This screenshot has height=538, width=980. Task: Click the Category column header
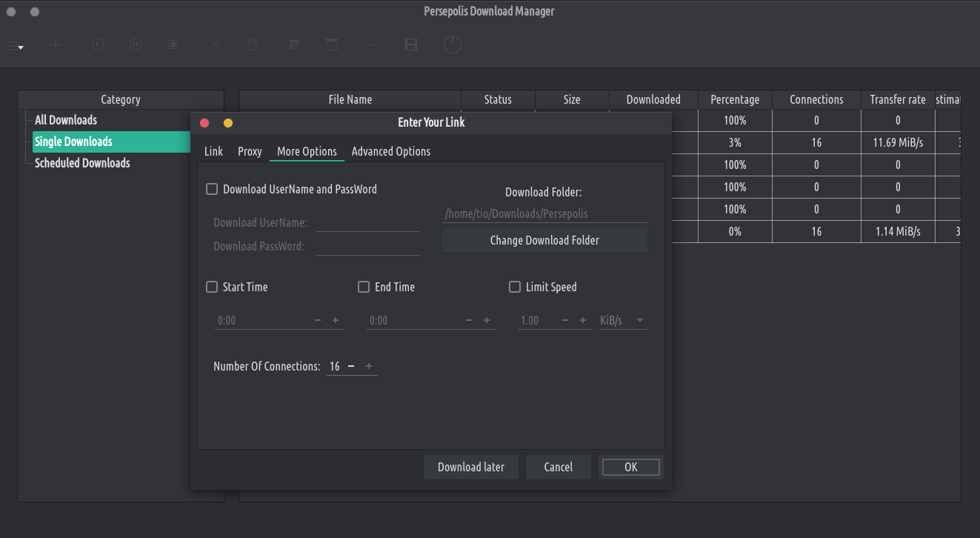coord(121,99)
